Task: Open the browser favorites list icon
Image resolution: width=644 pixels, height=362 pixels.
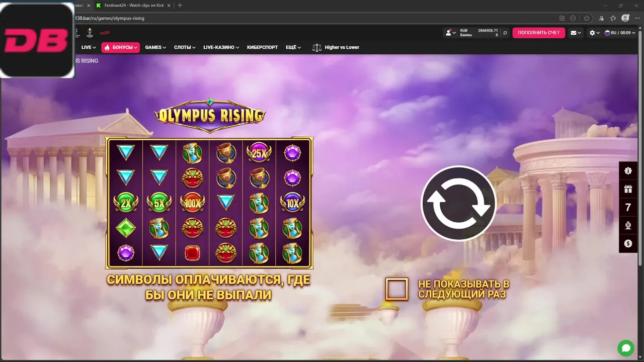Action: (x=613, y=18)
